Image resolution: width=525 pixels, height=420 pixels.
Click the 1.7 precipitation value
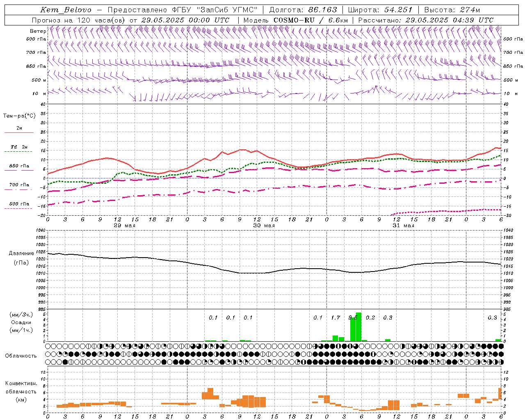point(336,317)
